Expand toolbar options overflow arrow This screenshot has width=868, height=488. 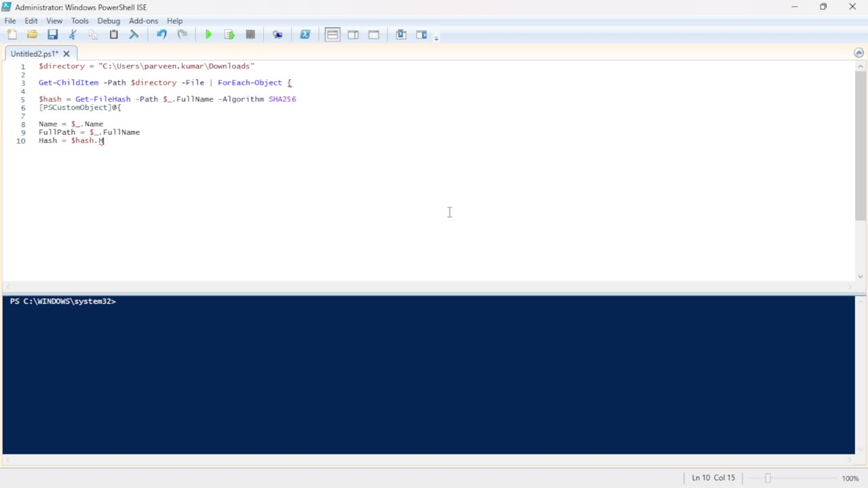click(436, 37)
